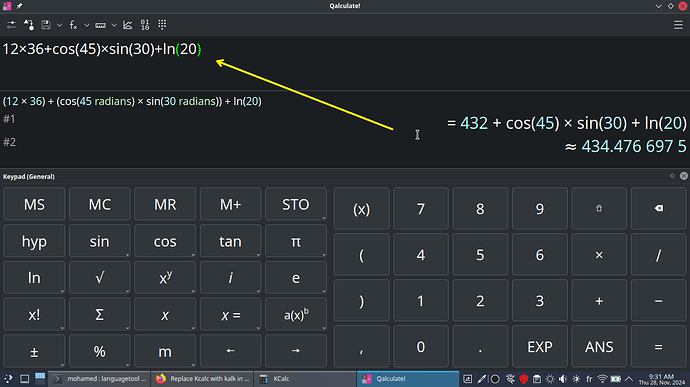The height and width of the screenshot is (387, 690).
Task: Open the hamburger menu
Action: coord(678,25)
